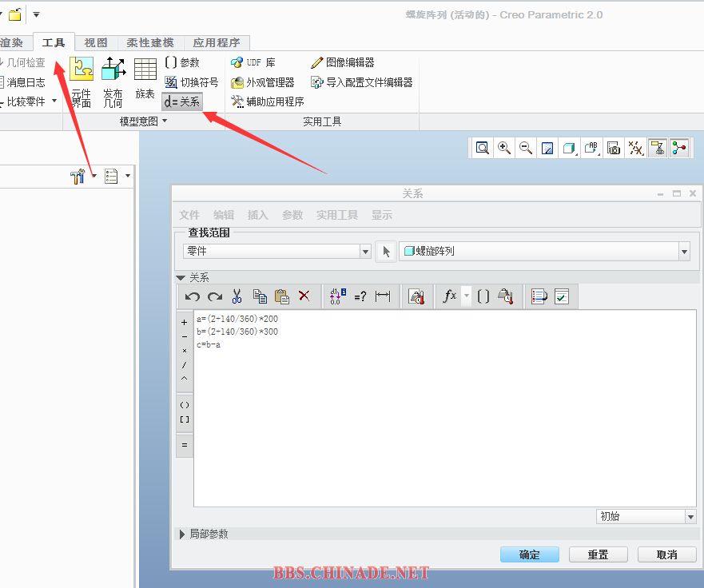704x588 pixels.
Task: Click the 取消 button
Action: tap(666, 554)
